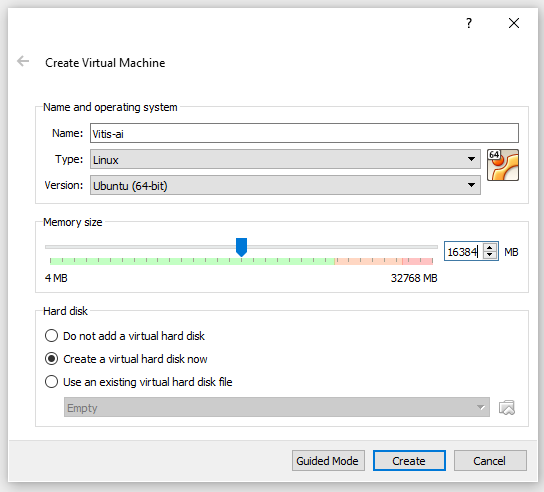Open the Version dropdown showing Ubuntu (64-bit)
This screenshot has width=544, height=492.
(285, 185)
